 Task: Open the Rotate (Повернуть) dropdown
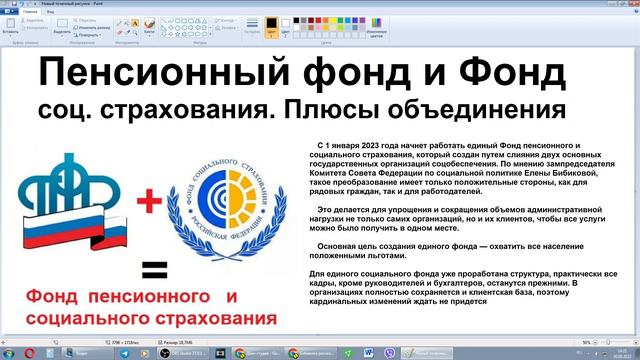click(87, 35)
